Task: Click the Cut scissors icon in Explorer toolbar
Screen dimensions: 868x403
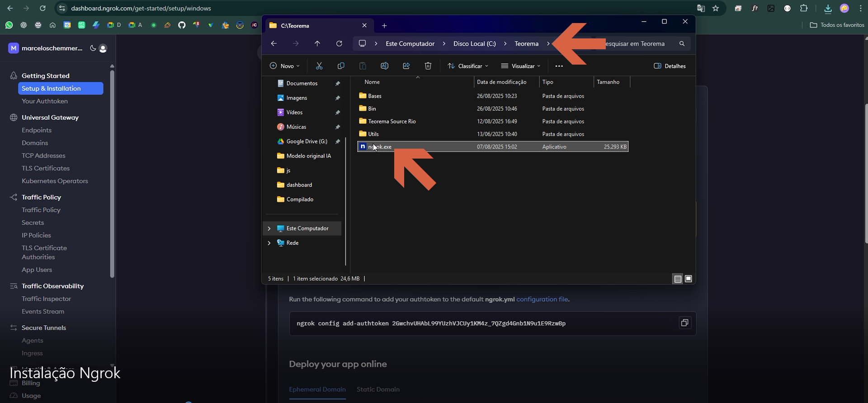Action: [x=319, y=66]
